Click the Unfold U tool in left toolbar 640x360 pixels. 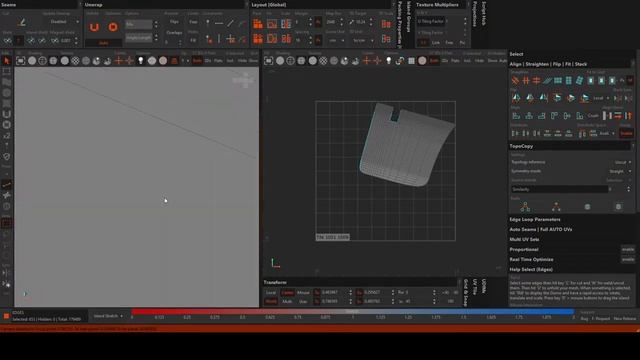click(x=7, y=114)
